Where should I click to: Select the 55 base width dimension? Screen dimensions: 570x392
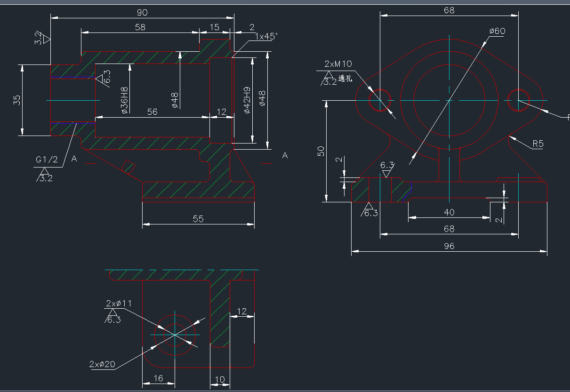[198, 219]
